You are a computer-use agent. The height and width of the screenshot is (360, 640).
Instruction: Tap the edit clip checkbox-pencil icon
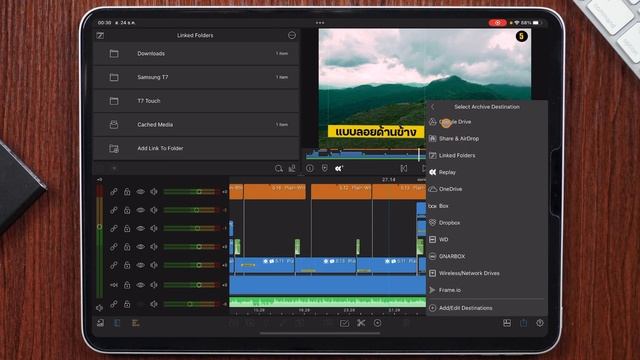point(344,323)
